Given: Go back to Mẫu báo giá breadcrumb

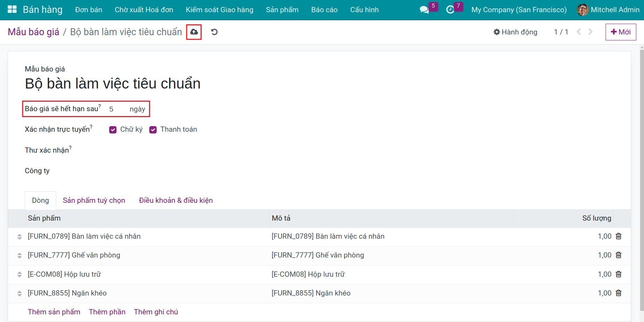Looking at the screenshot, I should coord(33,32).
